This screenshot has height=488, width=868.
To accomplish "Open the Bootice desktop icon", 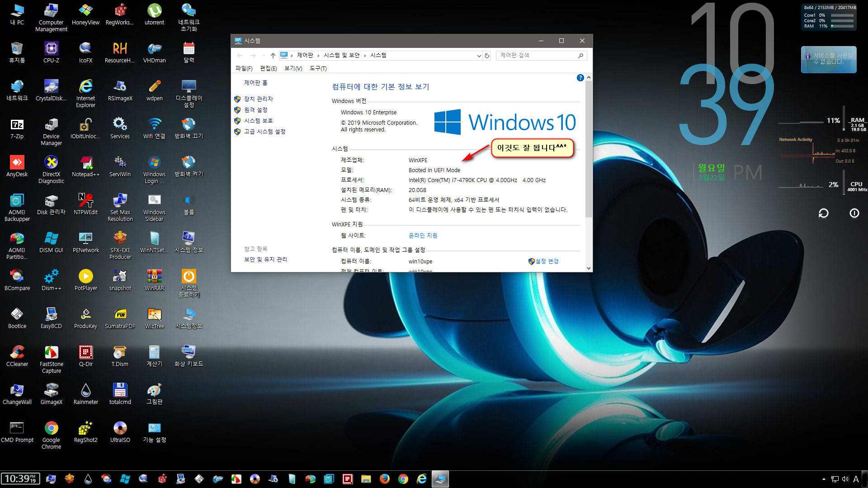I will (x=17, y=318).
